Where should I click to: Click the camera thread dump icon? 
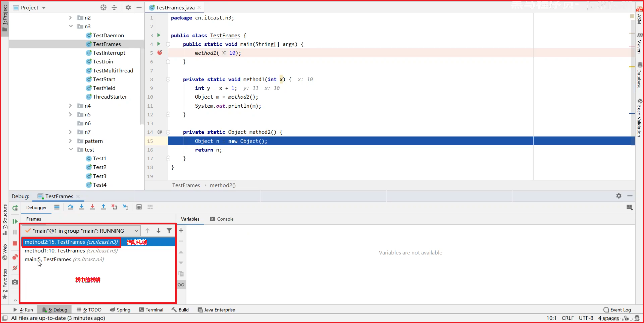(15, 282)
